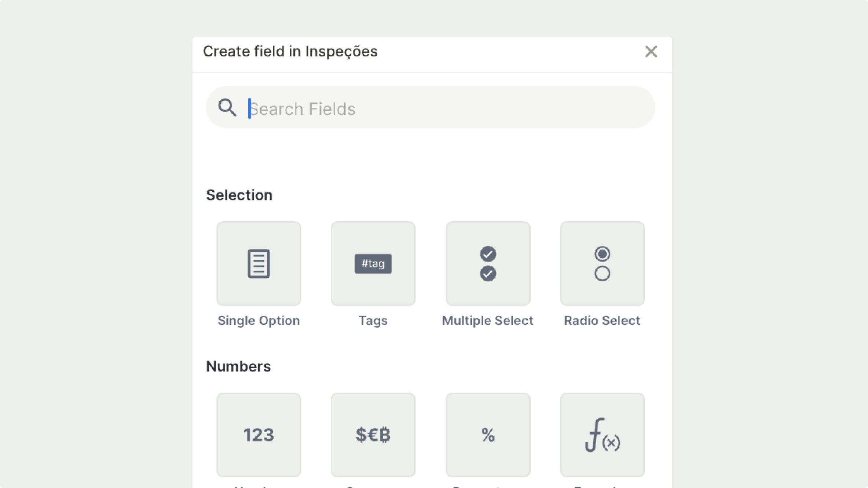Click the Selection section heading
868x488 pixels.
pos(239,195)
